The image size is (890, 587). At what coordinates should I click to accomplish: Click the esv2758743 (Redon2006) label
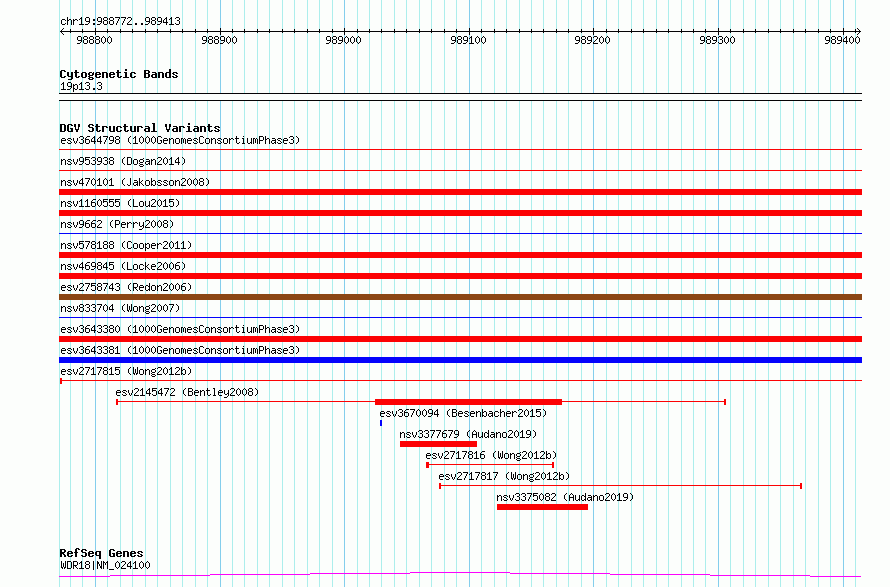tap(126, 287)
